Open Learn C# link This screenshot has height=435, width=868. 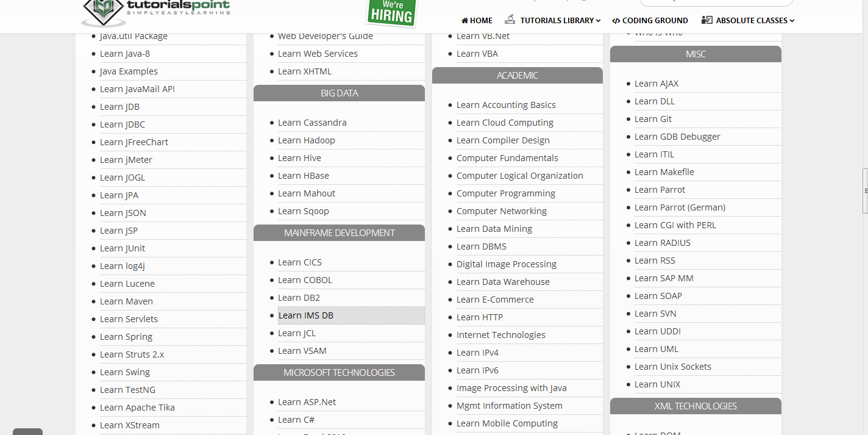pos(296,420)
